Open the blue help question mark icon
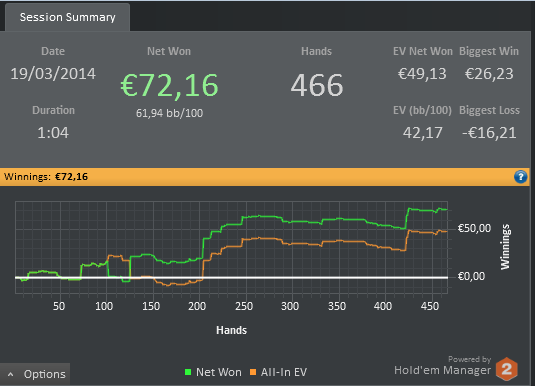 (x=520, y=177)
